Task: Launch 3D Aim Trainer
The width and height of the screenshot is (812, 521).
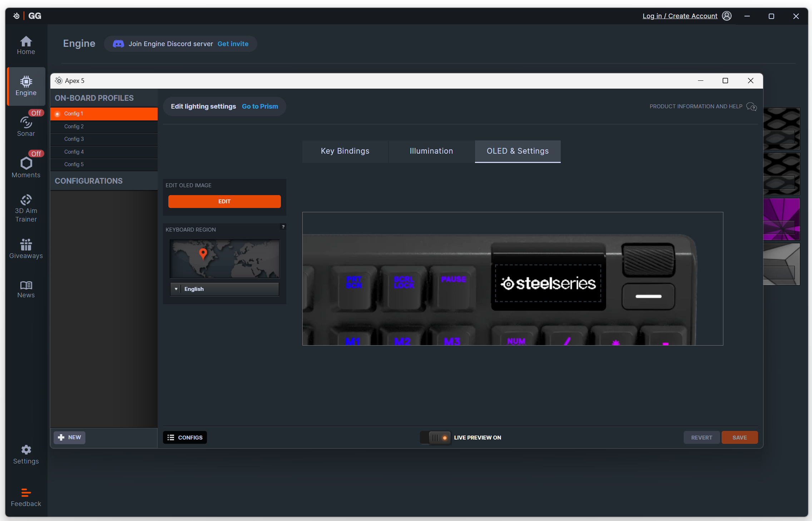Action: point(26,209)
